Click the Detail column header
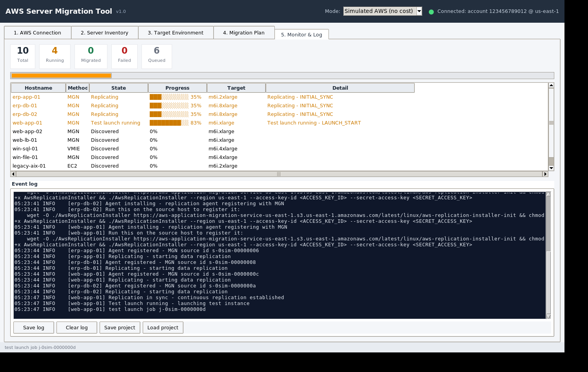The width and height of the screenshot is (588, 372). pos(340,88)
